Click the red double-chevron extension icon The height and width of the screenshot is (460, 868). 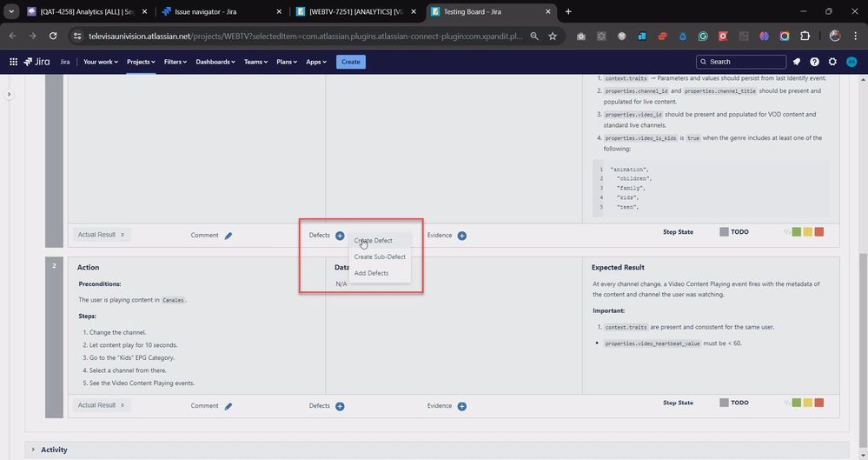tap(662, 36)
